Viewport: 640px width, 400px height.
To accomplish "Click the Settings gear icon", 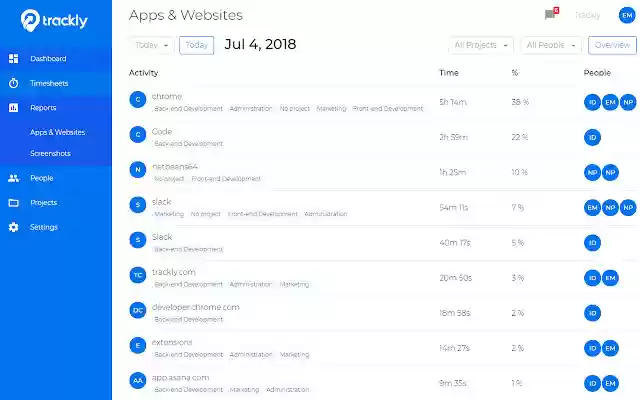I will click(13, 227).
